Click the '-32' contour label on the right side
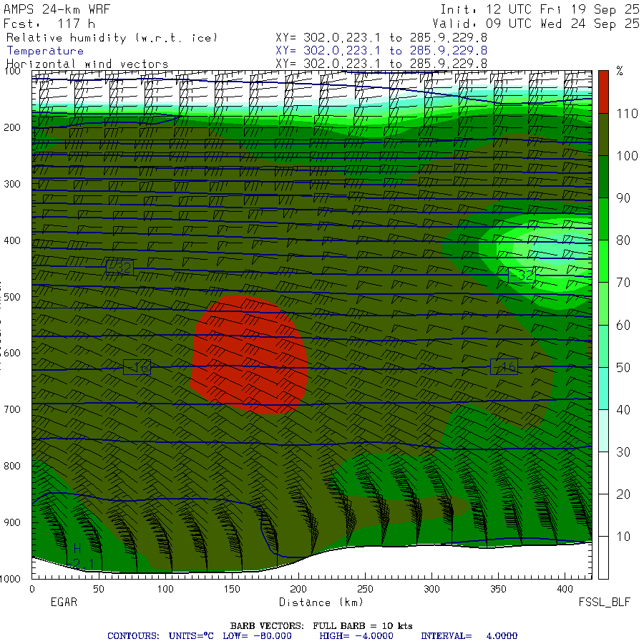The width and height of the screenshot is (644, 644). 522,275
